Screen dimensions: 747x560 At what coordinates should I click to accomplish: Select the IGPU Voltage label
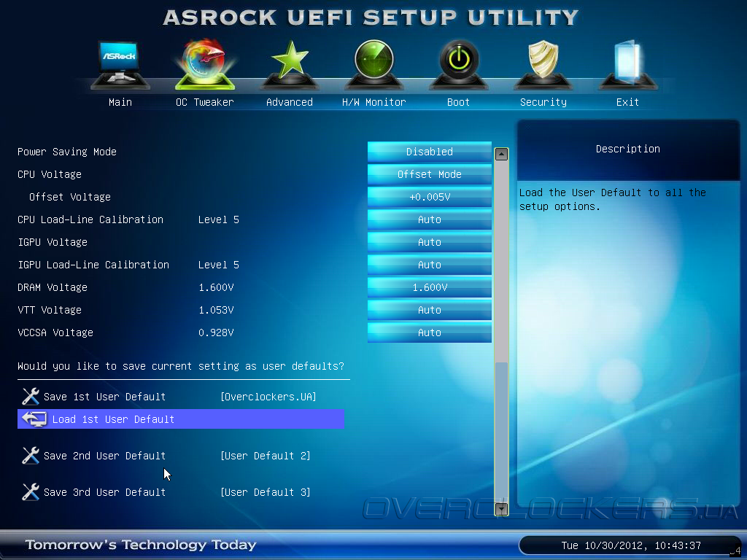point(53,242)
